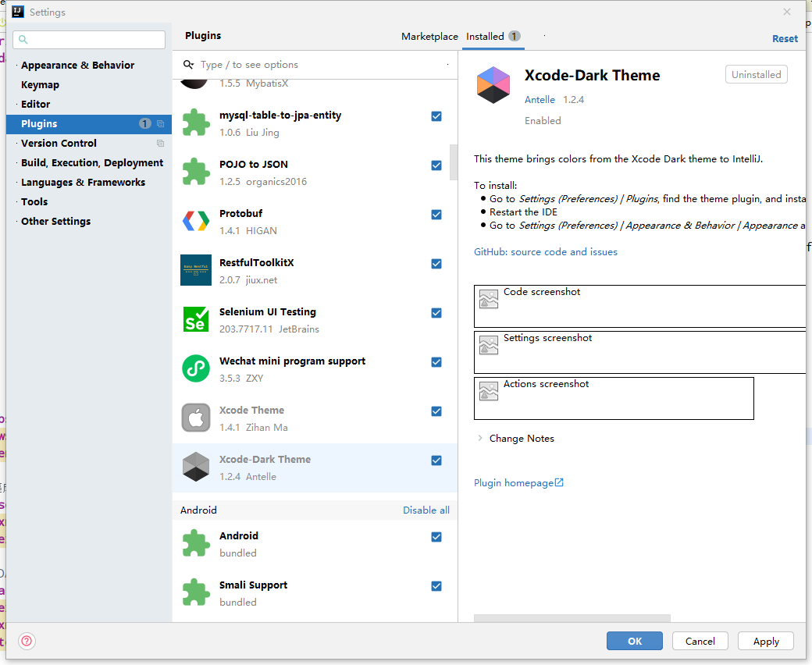812x665 pixels.
Task: Open GitHub: source code and issues link
Action: (546, 252)
